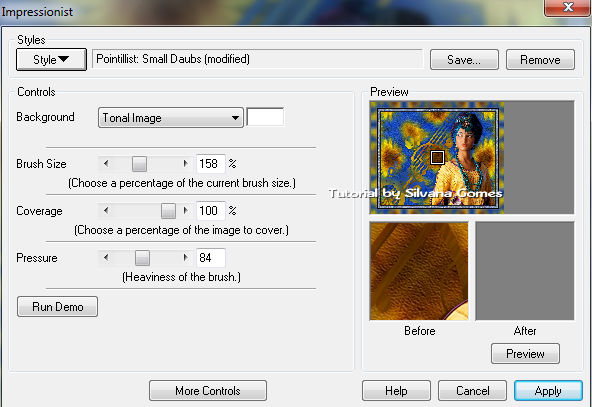Click Brush Size slider left arrow
The image size is (592, 407).
[106, 164]
